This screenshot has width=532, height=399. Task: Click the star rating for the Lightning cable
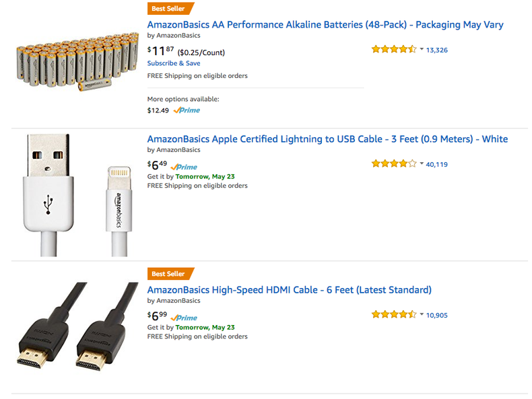click(393, 164)
